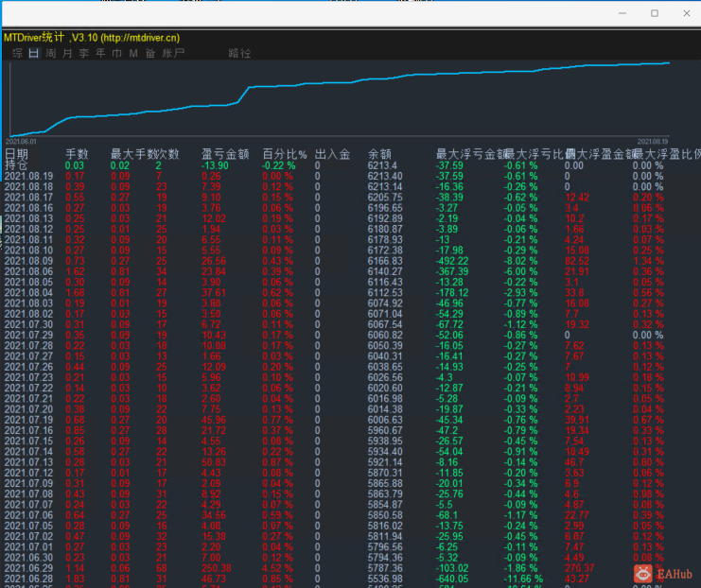Select the 2021.08.09 row
The height and width of the screenshot is (588, 701).
pyautogui.click(x=350, y=261)
